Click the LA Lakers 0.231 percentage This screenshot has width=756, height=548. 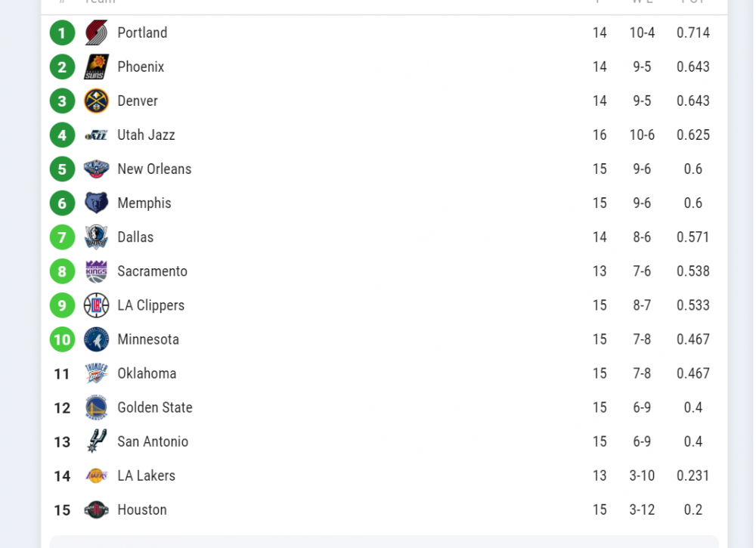pos(693,475)
